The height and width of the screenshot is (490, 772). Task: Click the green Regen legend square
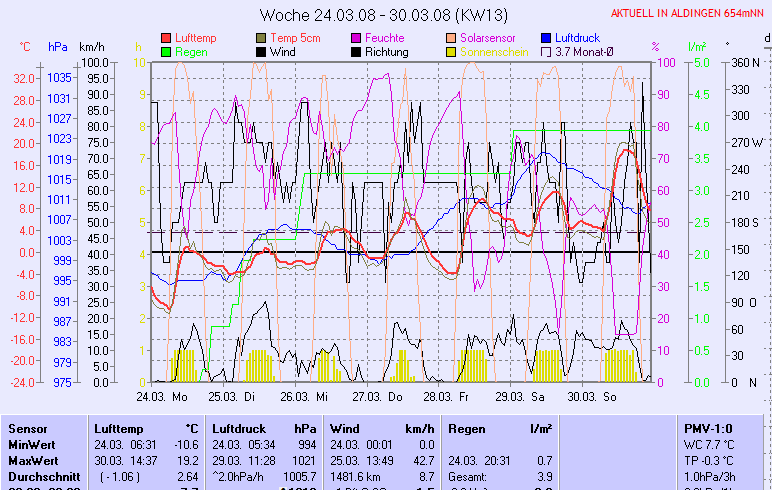point(166,51)
